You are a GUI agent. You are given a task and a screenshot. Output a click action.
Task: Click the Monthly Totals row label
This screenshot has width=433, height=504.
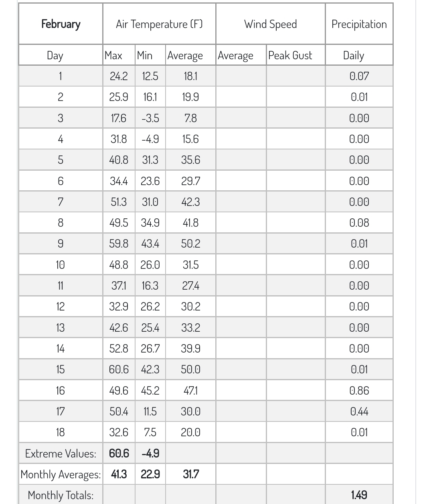(61, 495)
